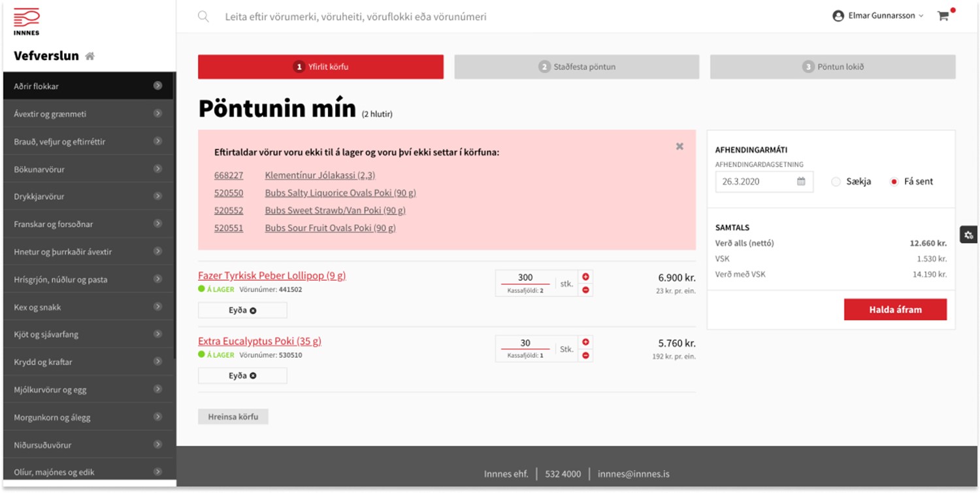Open Kex og snakk category

(88, 307)
